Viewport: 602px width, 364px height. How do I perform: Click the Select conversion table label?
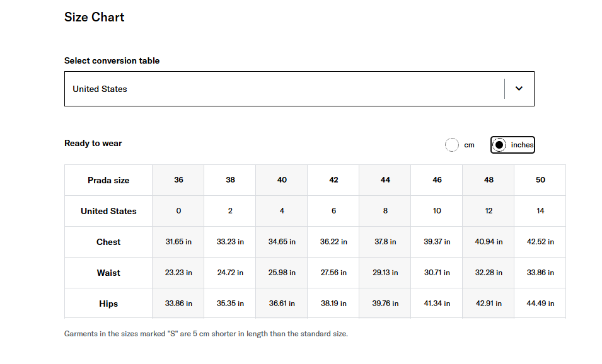coord(112,60)
